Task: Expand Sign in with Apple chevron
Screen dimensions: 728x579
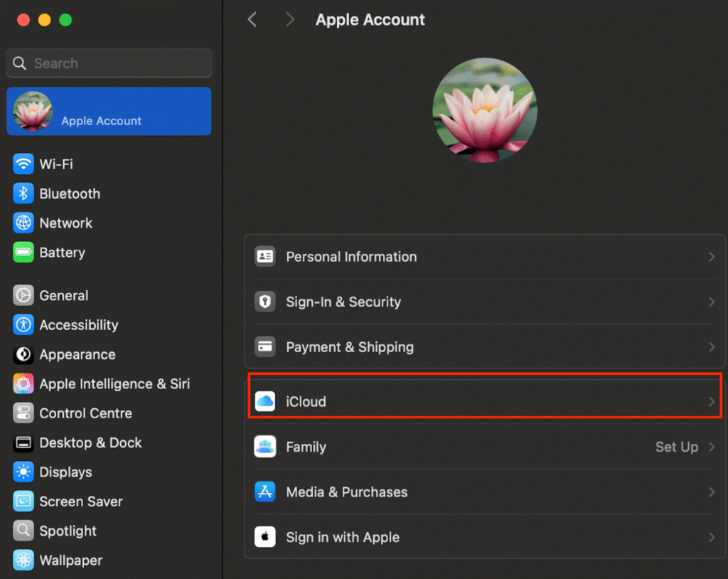Action: 711,537
